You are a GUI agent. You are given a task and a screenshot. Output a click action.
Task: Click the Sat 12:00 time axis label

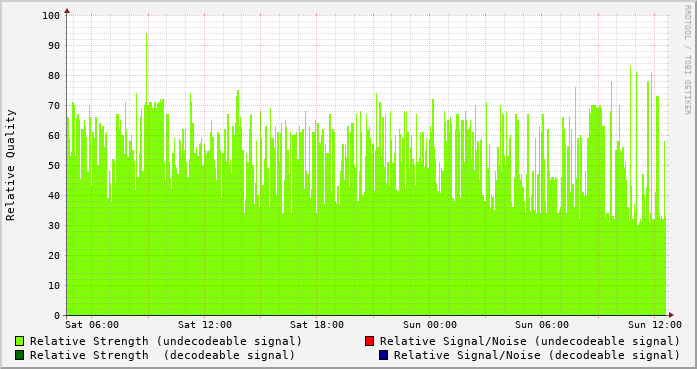205,325
